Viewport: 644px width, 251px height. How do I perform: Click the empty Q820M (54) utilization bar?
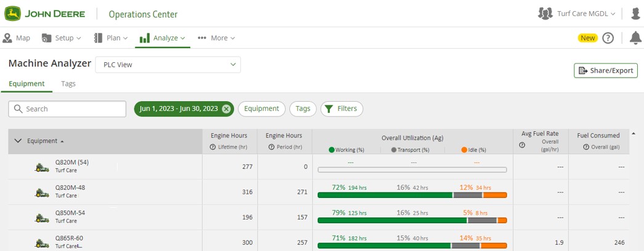[x=413, y=170]
